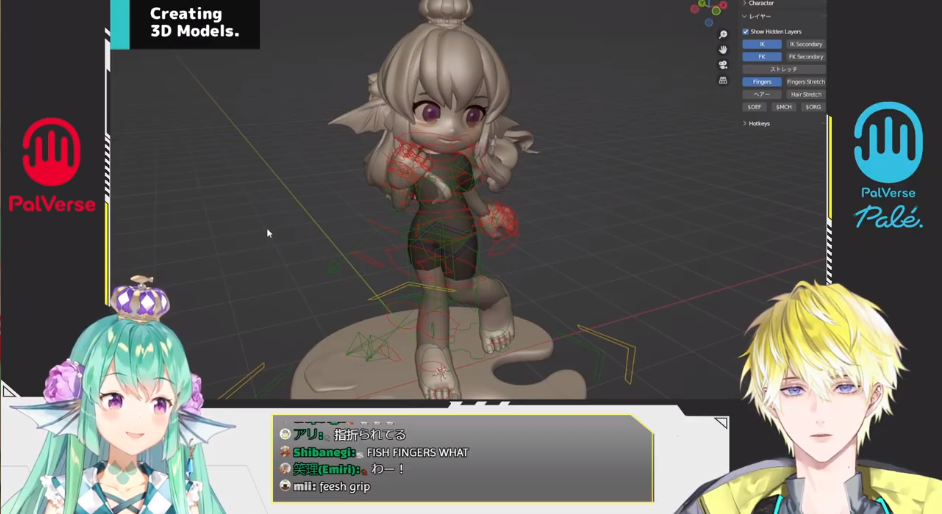
Task: Click the アリ chat message
Action: point(343,434)
